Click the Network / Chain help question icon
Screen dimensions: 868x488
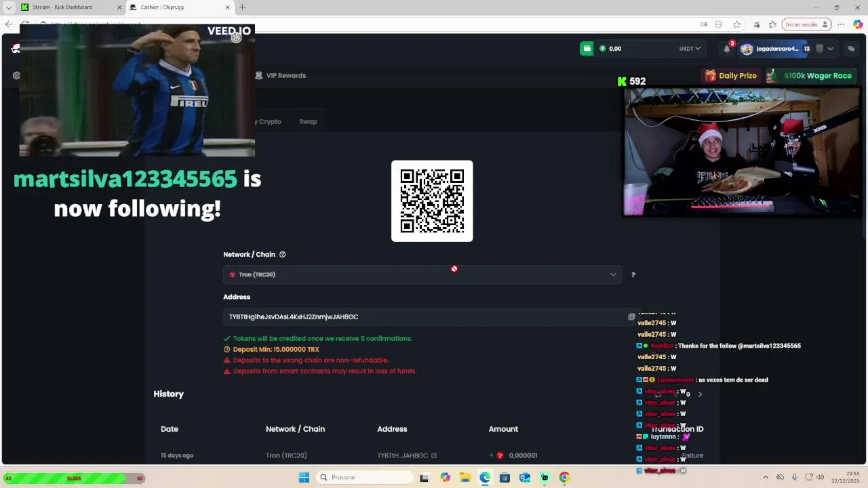tap(283, 255)
